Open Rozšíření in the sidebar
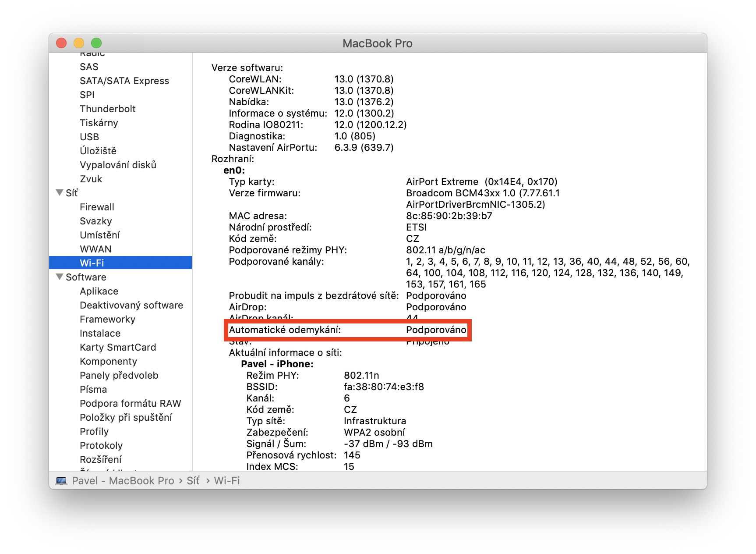This screenshot has height=554, width=756. pyautogui.click(x=101, y=459)
